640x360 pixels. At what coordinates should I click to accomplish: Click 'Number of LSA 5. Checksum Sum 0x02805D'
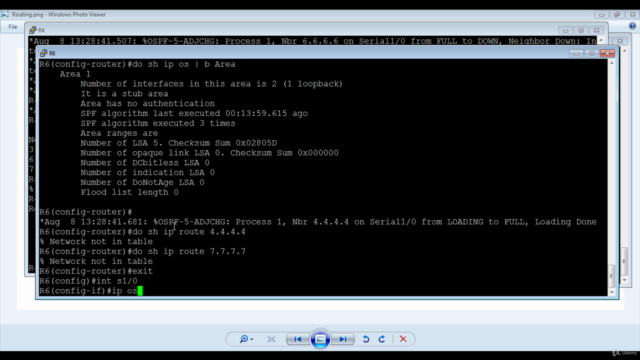click(x=178, y=143)
